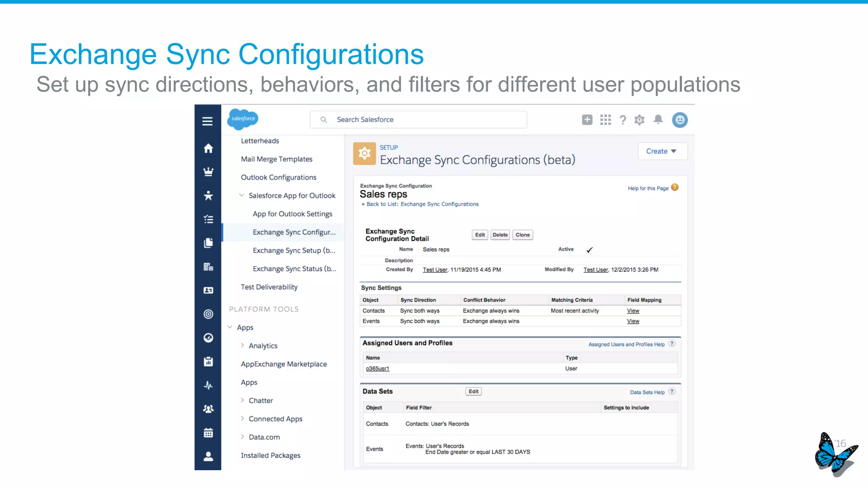Open Exchange Sync Status (b... item
Image resolution: width=868 pixels, height=488 pixels.
[294, 269]
